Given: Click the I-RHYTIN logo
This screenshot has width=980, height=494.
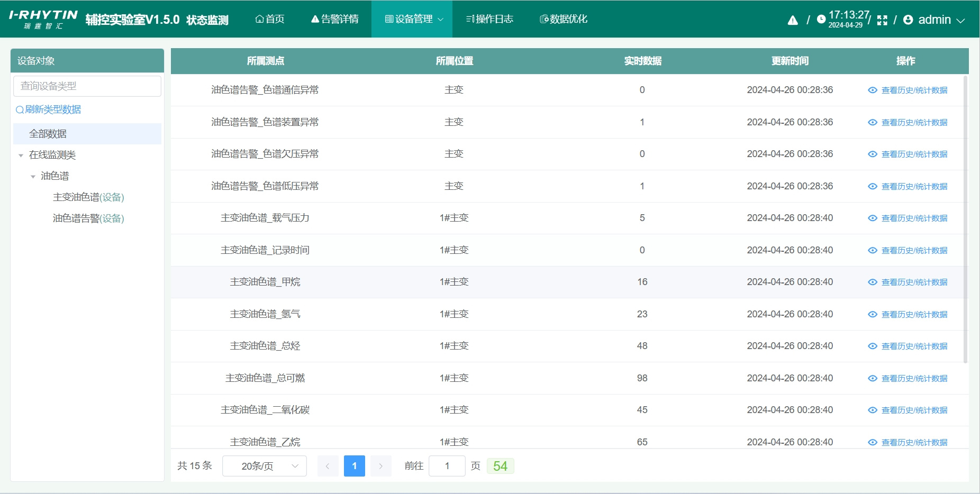Looking at the screenshot, I should coord(43,19).
